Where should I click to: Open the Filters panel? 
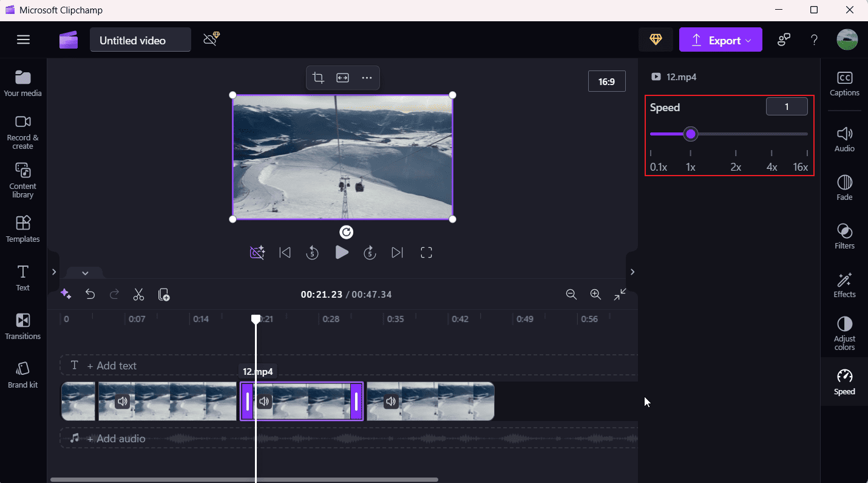point(844,236)
